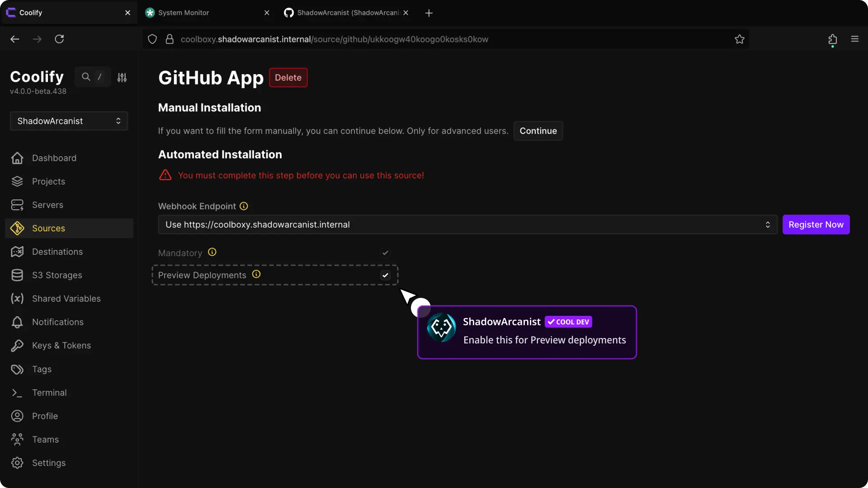
Task: Click the Projects layers icon
Action: click(17, 182)
